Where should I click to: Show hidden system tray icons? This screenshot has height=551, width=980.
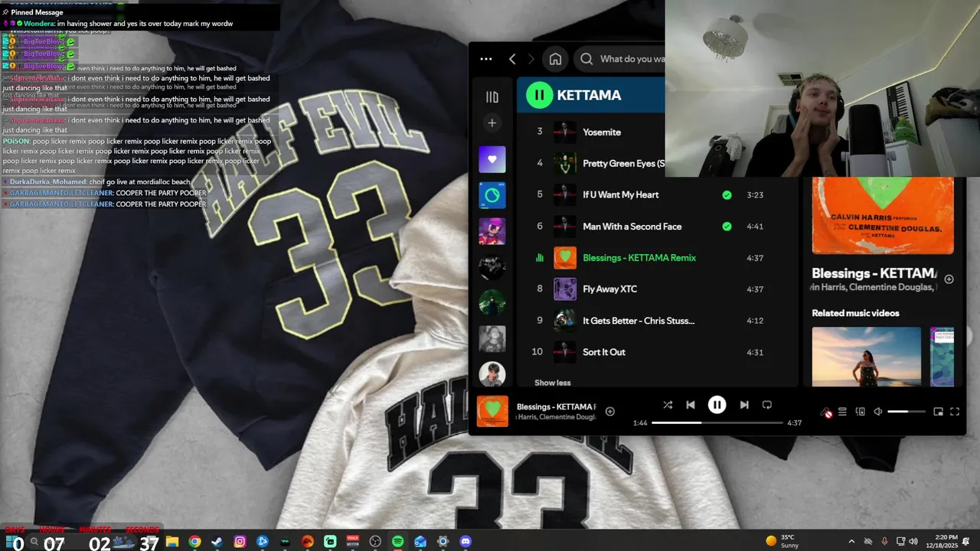pos(851,542)
